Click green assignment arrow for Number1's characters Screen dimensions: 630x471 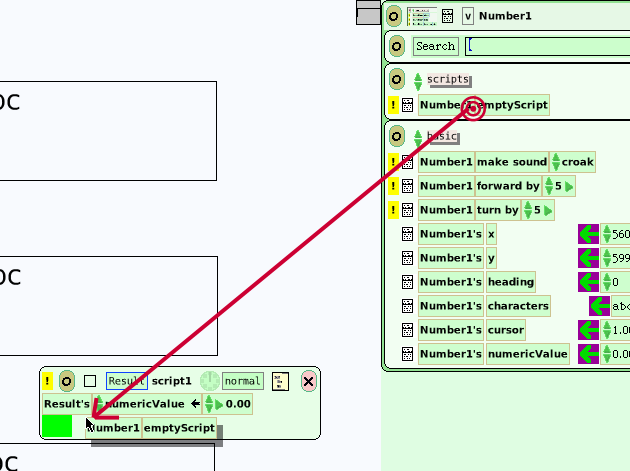click(599, 306)
